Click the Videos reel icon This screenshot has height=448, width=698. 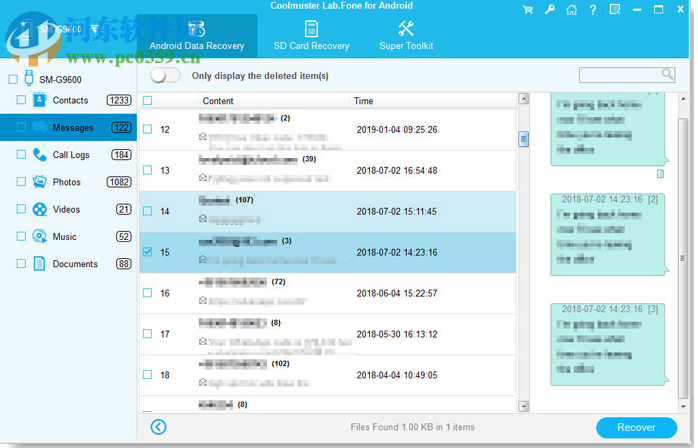coord(40,209)
